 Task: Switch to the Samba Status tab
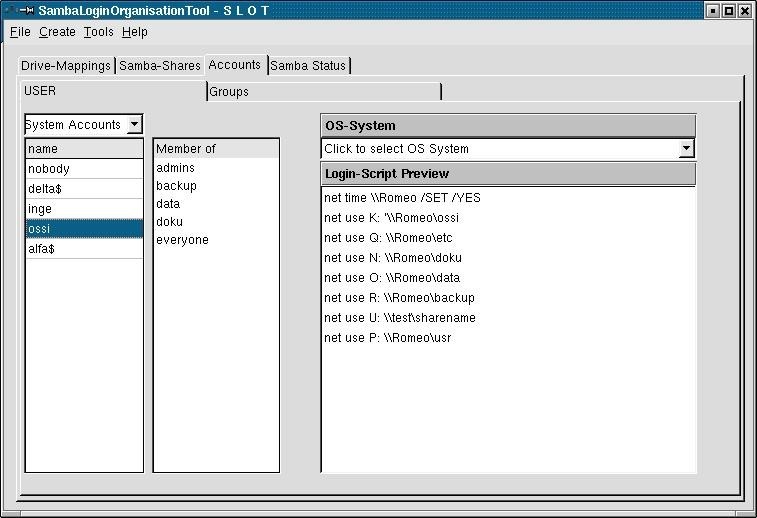click(x=308, y=66)
